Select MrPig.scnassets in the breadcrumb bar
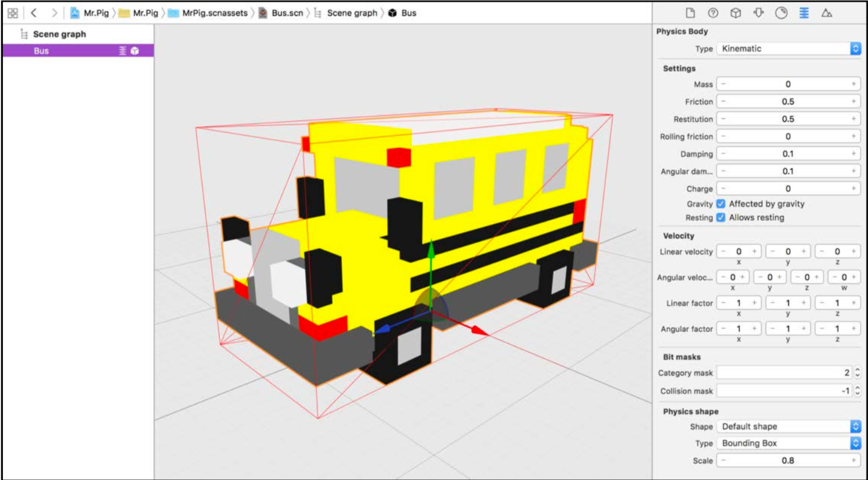This screenshot has width=868, height=480. 208,13
